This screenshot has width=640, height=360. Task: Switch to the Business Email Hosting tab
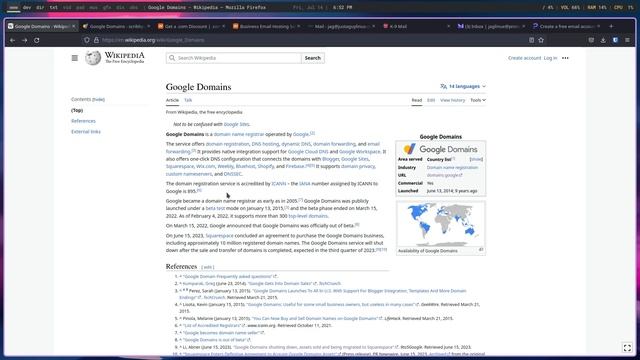(267, 26)
